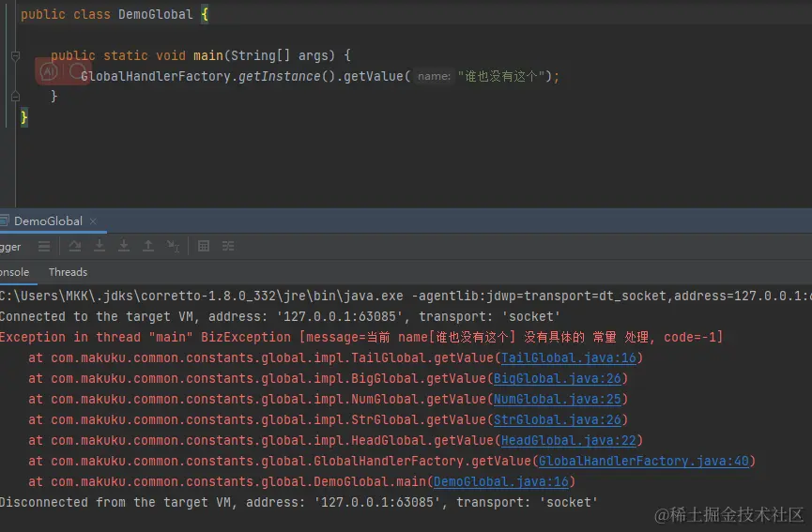The image size is (812, 532).
Task: Click the "String[] args" parameter in main signature
Action: tap(279, 55)
